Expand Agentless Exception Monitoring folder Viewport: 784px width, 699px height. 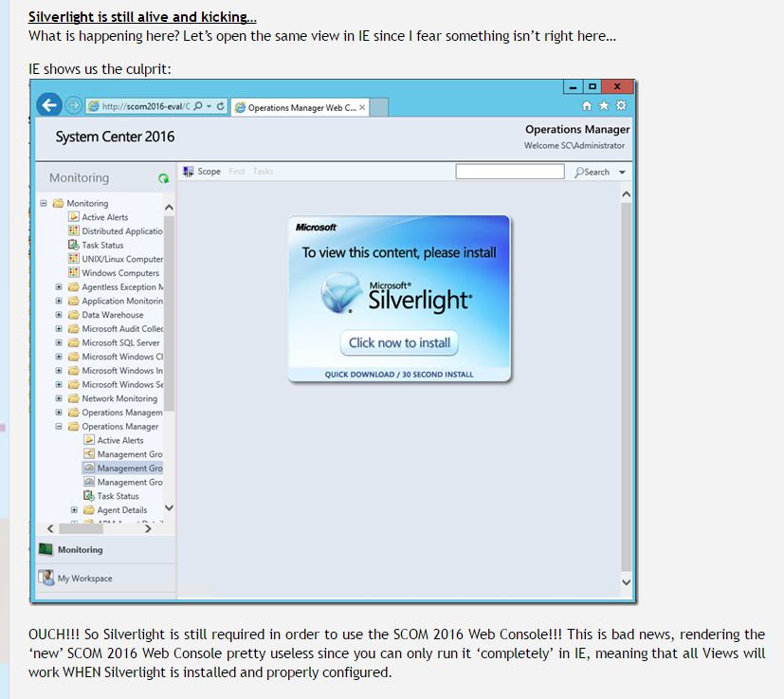(59, 286)
